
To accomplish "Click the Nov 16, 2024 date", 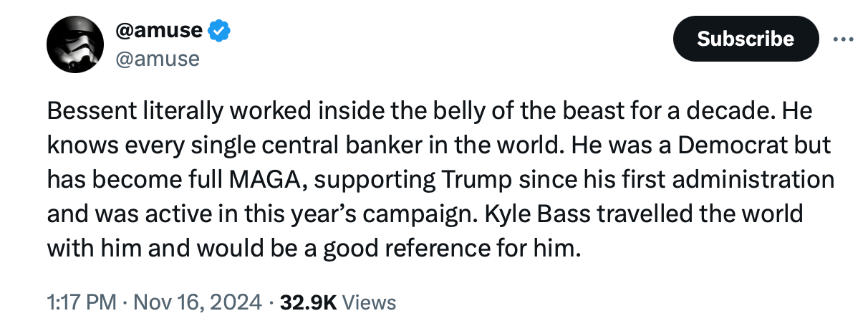I will click(197, 302).
